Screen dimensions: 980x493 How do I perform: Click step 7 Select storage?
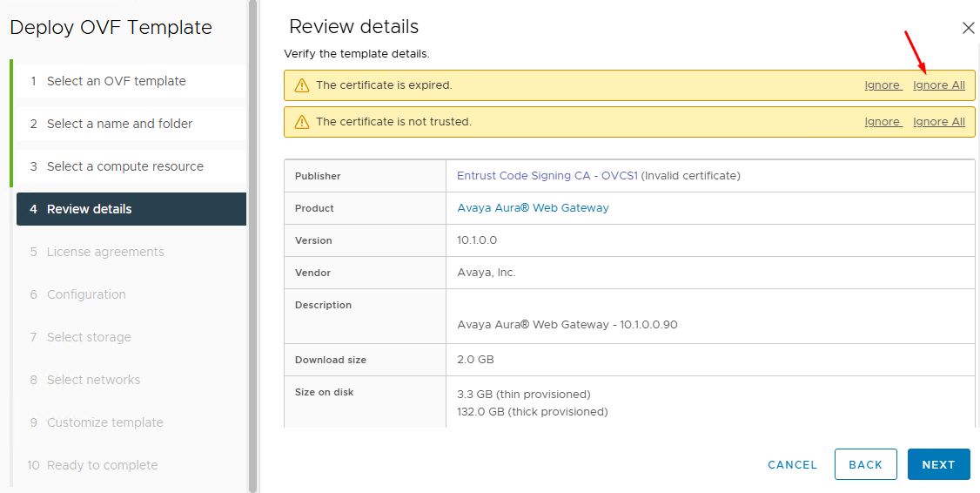click(89, 337)
